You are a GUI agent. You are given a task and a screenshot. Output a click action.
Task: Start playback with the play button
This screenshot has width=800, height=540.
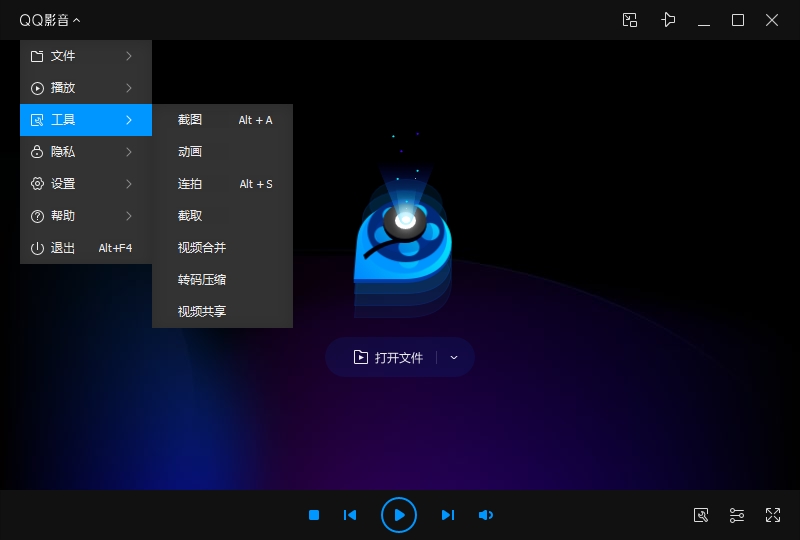pos(399,515)
